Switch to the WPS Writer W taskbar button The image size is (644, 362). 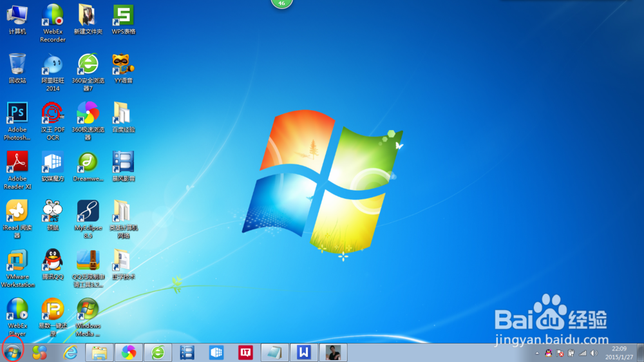pos(303,352)
